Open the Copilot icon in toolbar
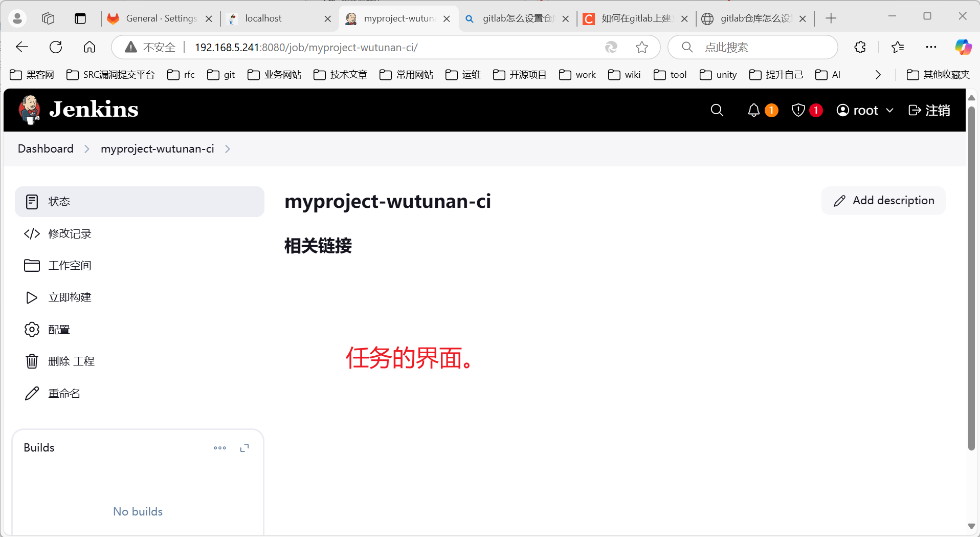The image size is (980, 537). coord(963,48)
